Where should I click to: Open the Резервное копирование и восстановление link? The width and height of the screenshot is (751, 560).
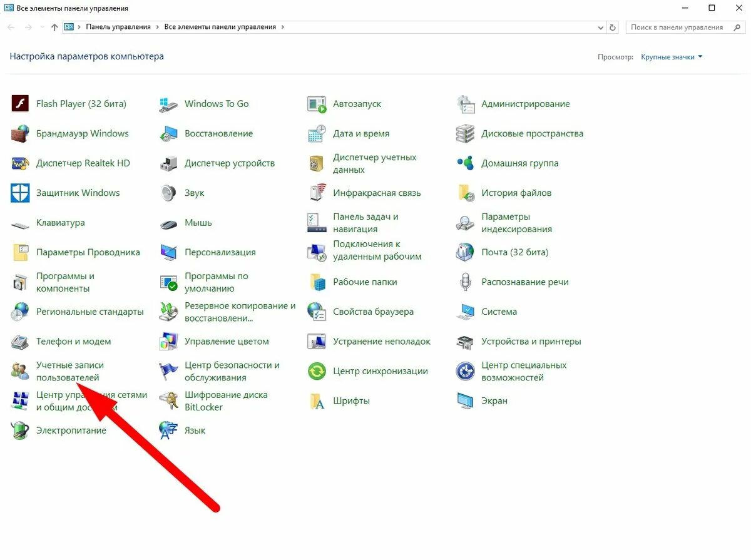coord(240,312)
